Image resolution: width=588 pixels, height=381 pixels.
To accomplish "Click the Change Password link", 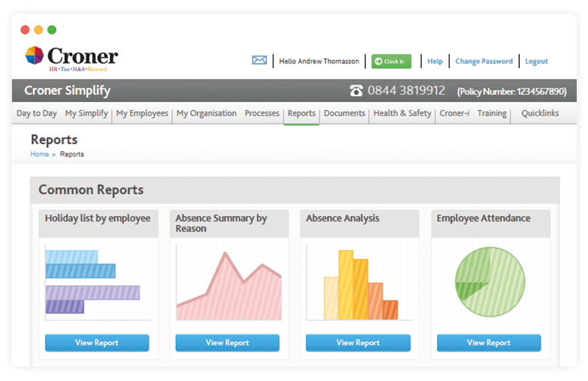I will point(484,61).
